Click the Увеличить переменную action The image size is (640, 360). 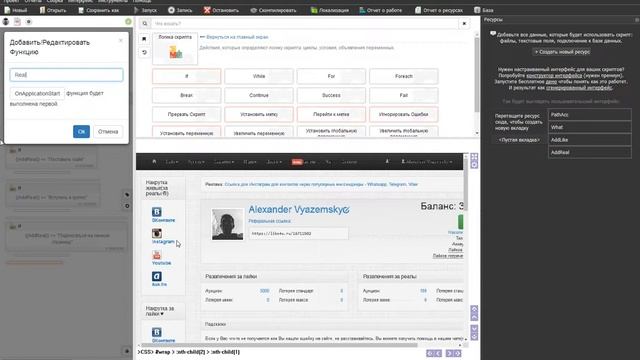tap(259, 132)
